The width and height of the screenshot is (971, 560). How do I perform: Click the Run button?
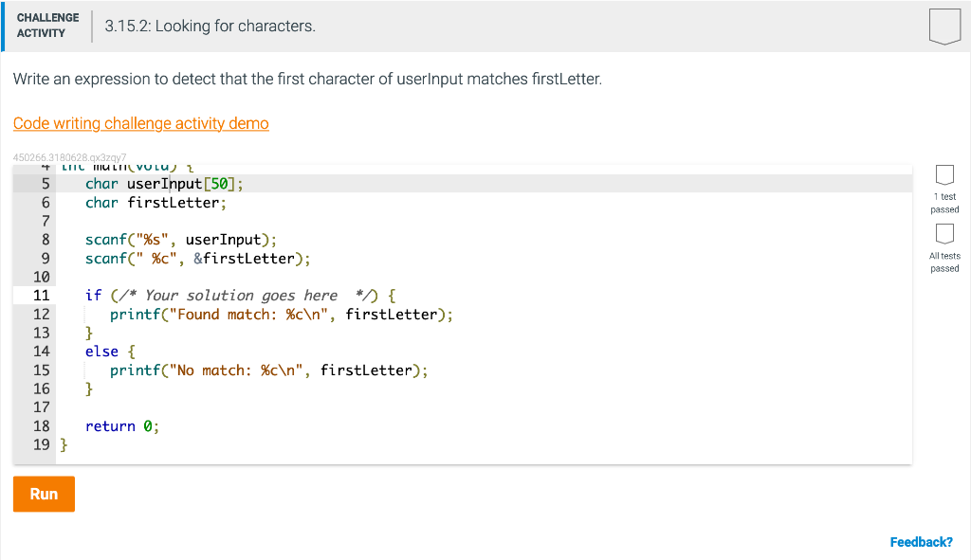coord(43,494)
